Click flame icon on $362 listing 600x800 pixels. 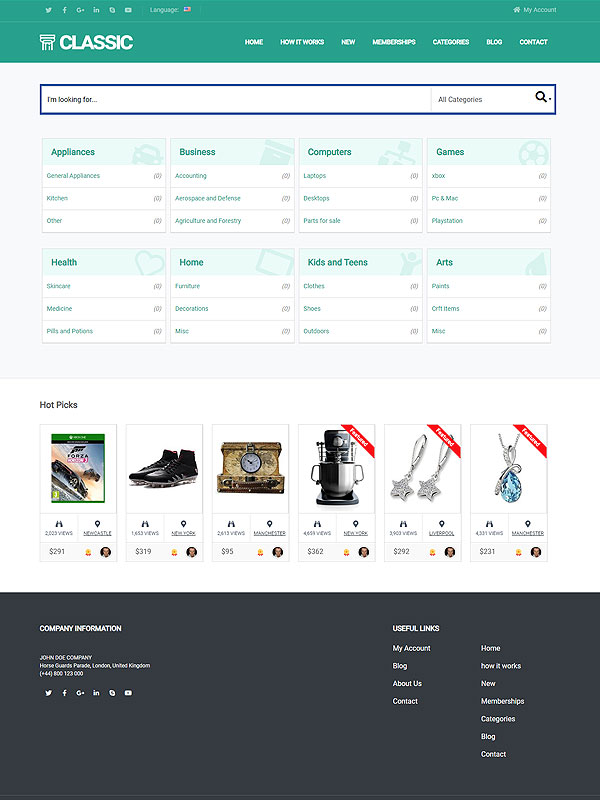pos(346,552)
